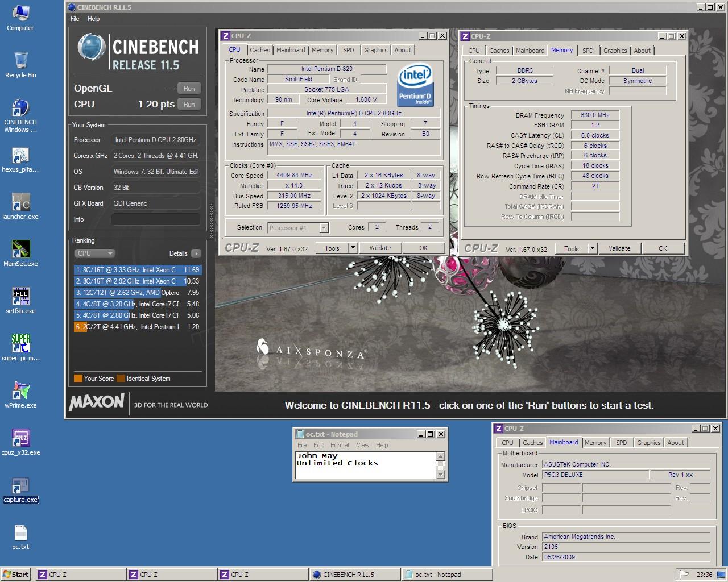728x582 pixels.
Task: Select ranking row 12C/12T @ 2.62 GHz AMD Opteron
Action: [137, 293]
